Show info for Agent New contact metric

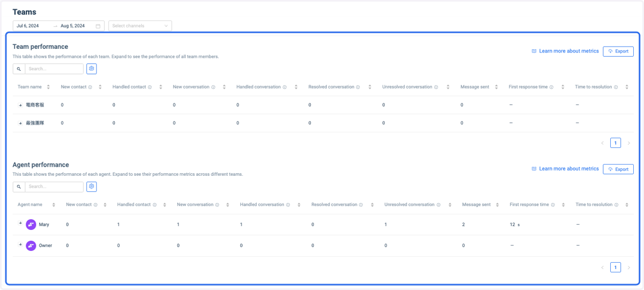pyautogui.click(x=96, y=205)
